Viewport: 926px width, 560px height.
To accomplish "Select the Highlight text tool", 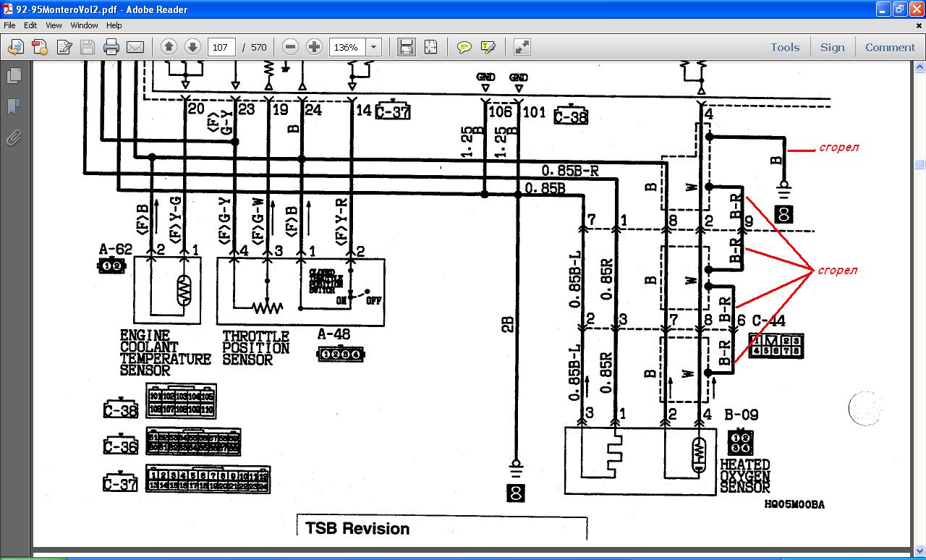I will (x=488, y=48).
